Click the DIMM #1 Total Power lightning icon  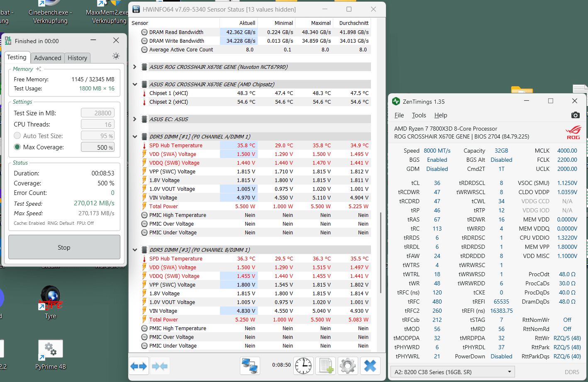click(x=144, y=206)
